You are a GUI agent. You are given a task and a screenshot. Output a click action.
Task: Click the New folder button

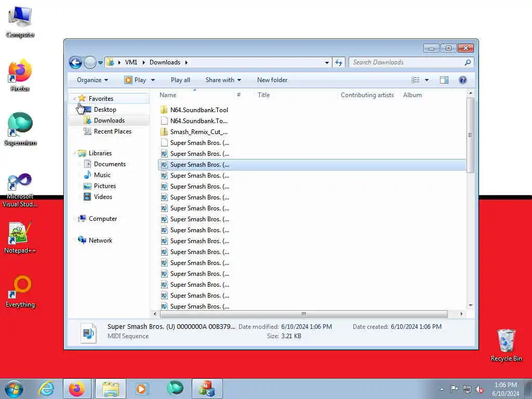pos(272,80)
